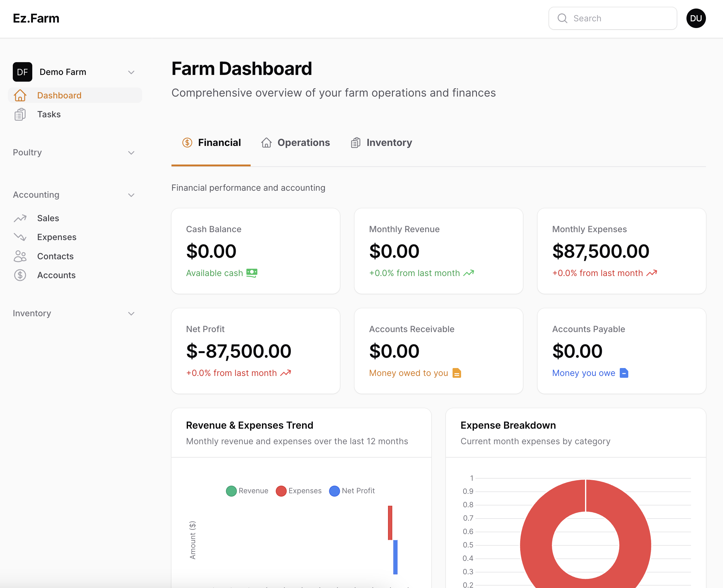Image resolution: width=723 pixels, height=588 pixels.
Task: Click the Dashboard home icon in sidebar
Action: [x=20, y=96]
